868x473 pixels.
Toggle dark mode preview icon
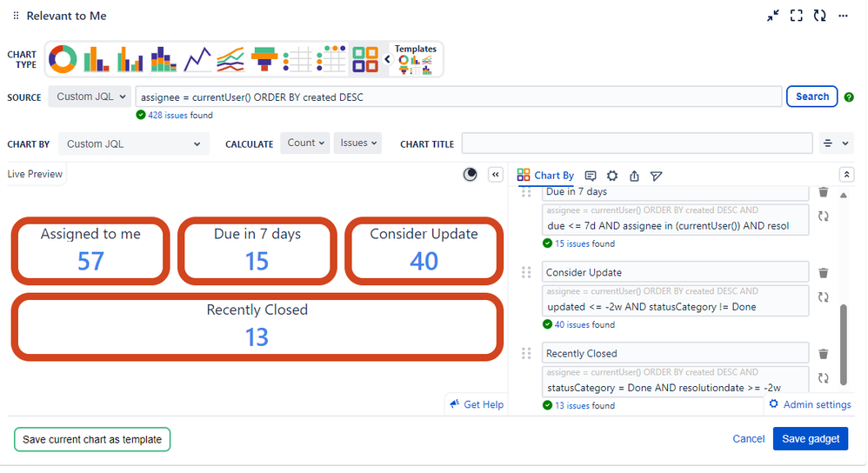470,175
